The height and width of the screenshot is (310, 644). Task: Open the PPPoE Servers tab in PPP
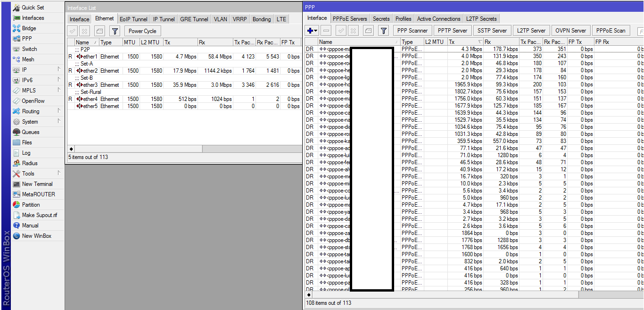(x=350, y=19)
